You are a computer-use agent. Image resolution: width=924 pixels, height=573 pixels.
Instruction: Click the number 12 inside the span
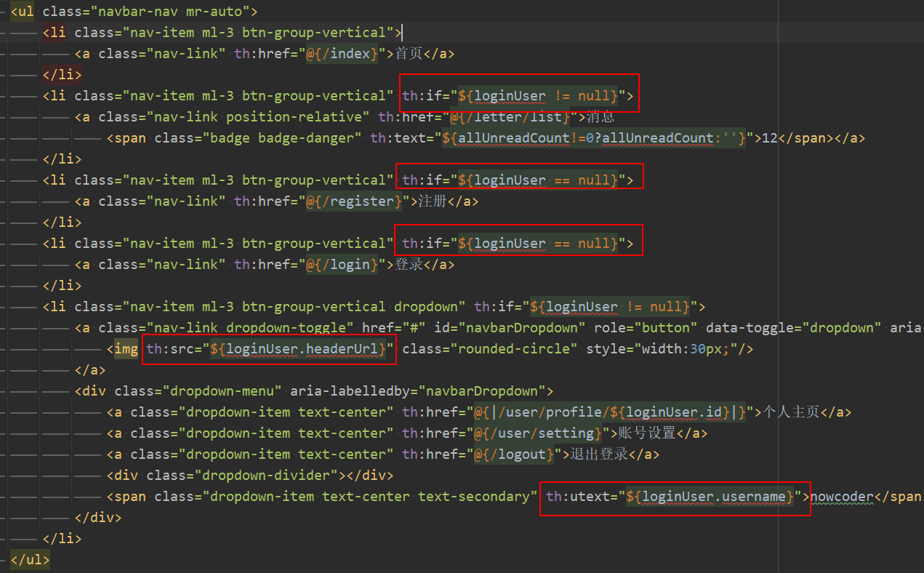pos(769,137)
